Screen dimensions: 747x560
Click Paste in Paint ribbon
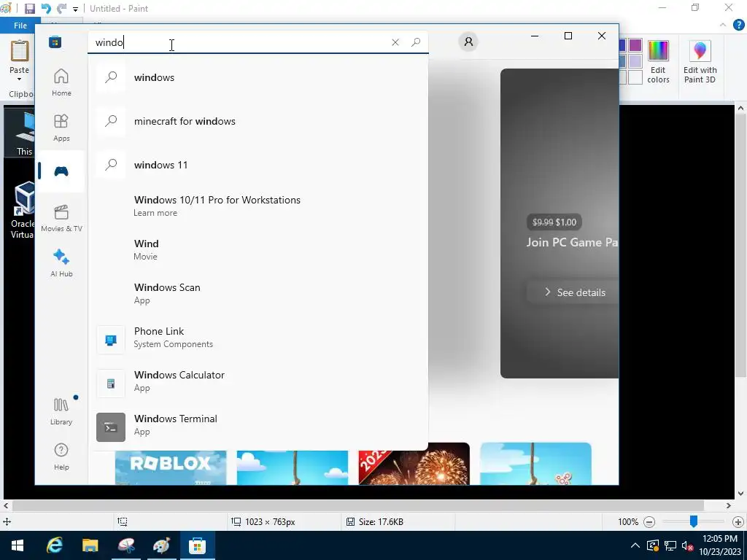pos(20,57)
